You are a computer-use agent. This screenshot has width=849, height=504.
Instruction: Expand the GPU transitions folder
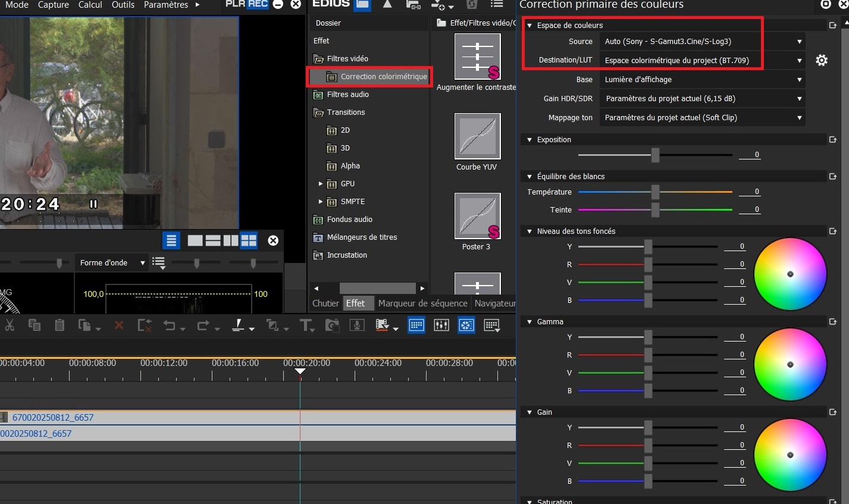pyautogui.click(x=320, y=184)
